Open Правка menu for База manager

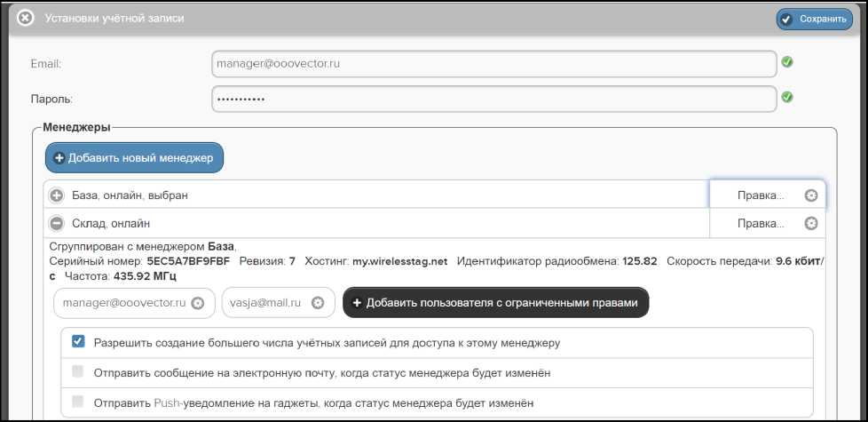(x=767, y=195)
